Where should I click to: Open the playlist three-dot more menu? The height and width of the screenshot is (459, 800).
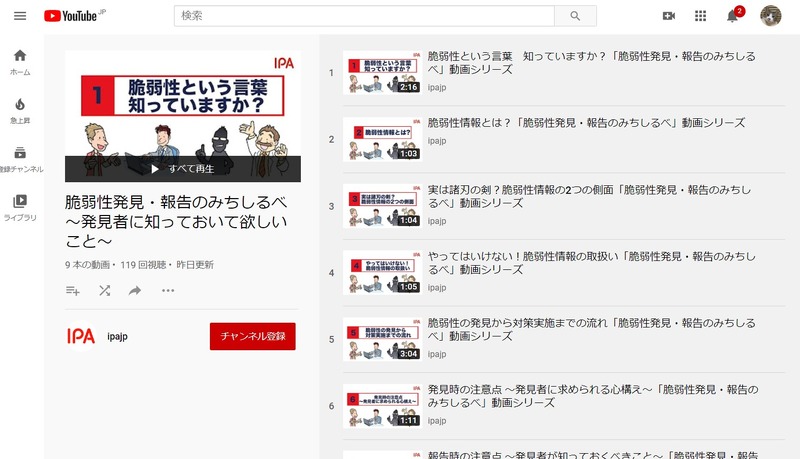coord(168,291)
